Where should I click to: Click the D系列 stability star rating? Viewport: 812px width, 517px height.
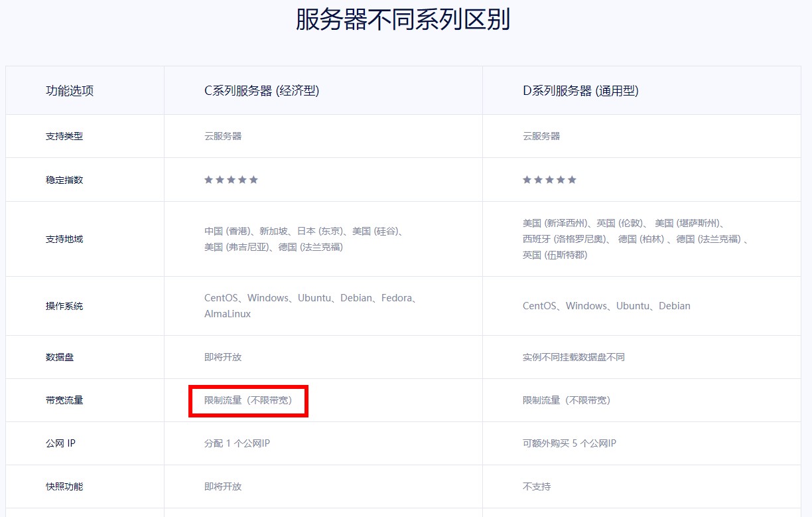coord(549,180)
